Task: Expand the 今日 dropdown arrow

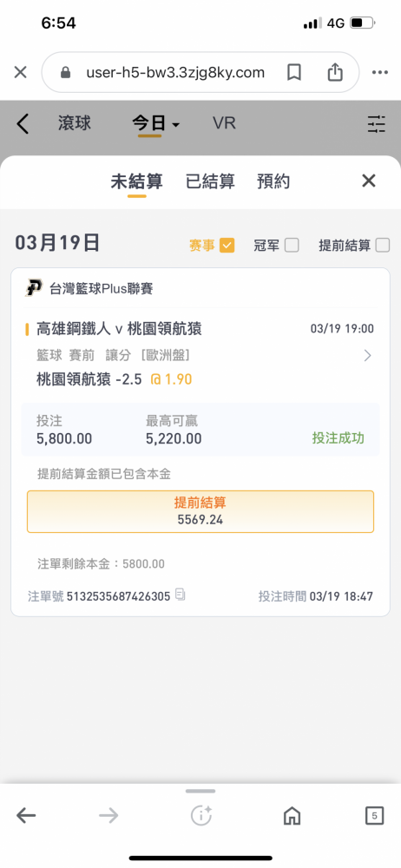Action: 175,125
